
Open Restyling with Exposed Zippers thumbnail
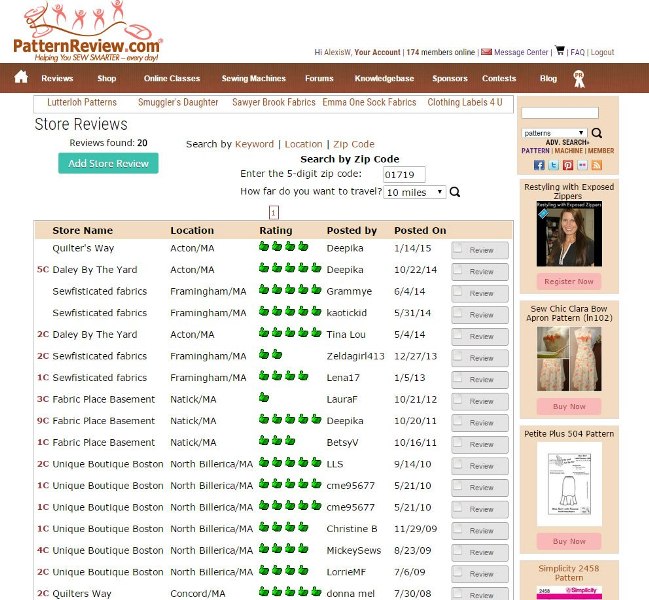[569, 234]
